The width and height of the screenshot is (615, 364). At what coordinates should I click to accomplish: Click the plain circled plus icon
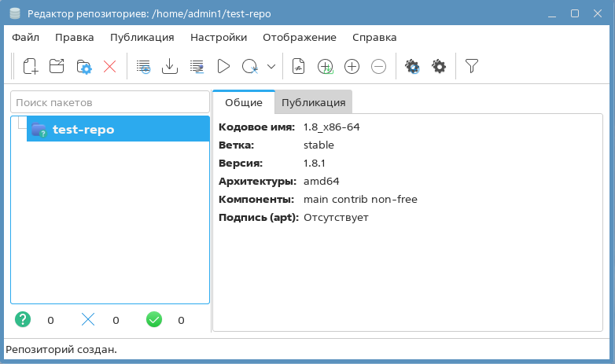point(352,67)
